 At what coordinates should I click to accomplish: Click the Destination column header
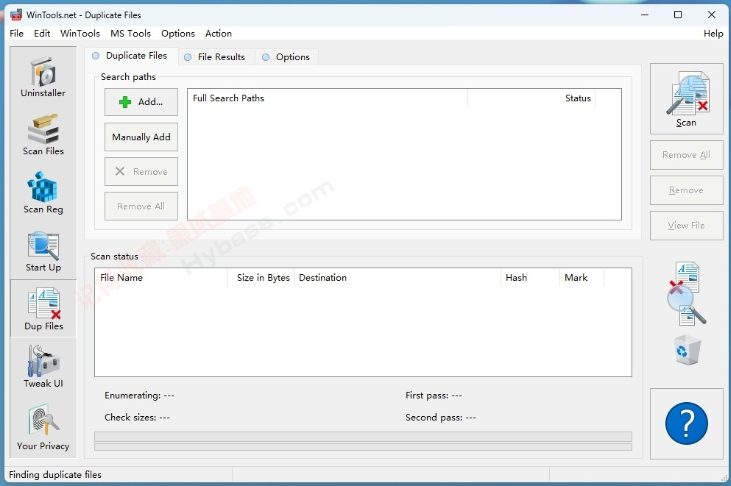coord(397,278)
